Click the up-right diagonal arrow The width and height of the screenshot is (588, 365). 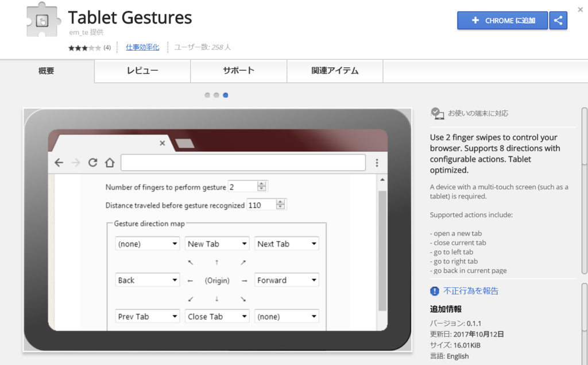tap(243, 262)
